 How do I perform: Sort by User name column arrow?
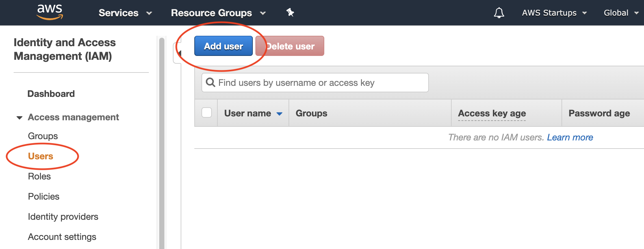[279, 114]
